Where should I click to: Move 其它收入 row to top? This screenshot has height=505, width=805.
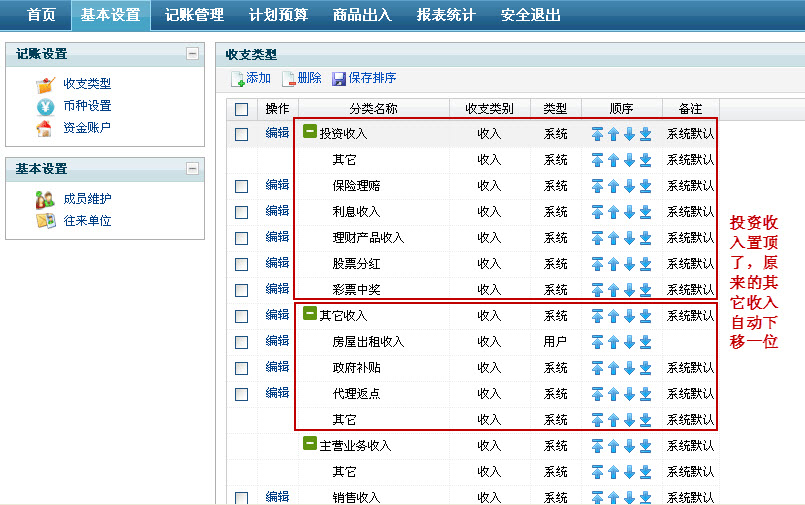click(x=597, y=316)
